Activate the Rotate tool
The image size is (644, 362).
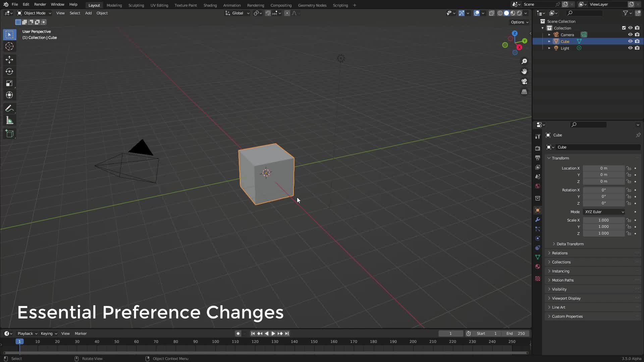tap(9, 71)
